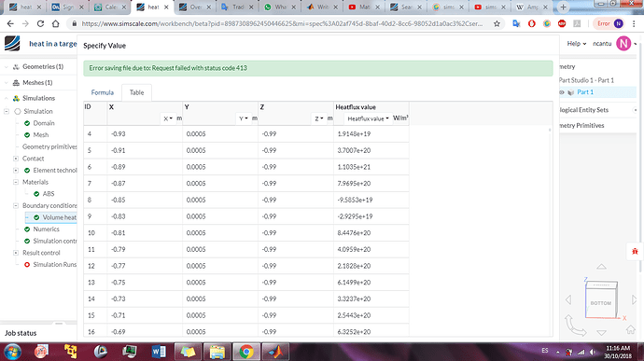Image resolution: width=644 pixels, height=361 pixels.
Task: Go back with browser back arrow
Action: click(10, 24)
